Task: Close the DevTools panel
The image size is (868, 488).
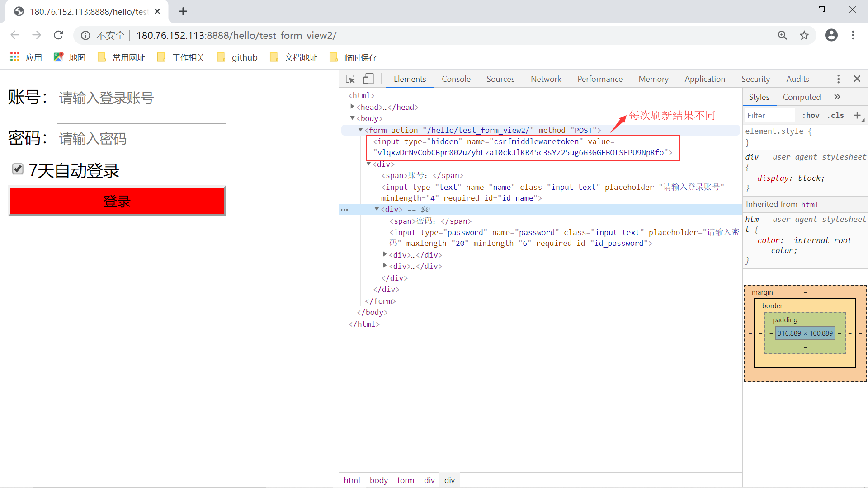Action: coord(857,79)
